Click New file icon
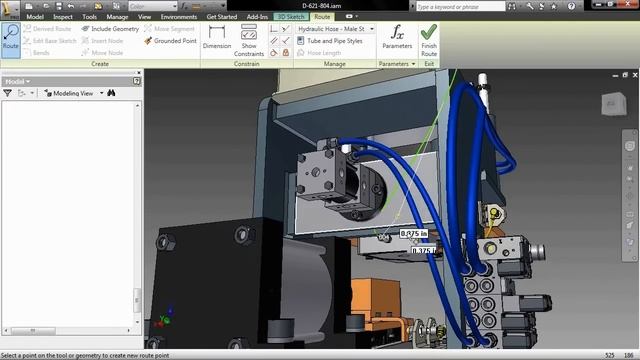The height and width of the screenshot is (360, 640). tap(29, 6)
